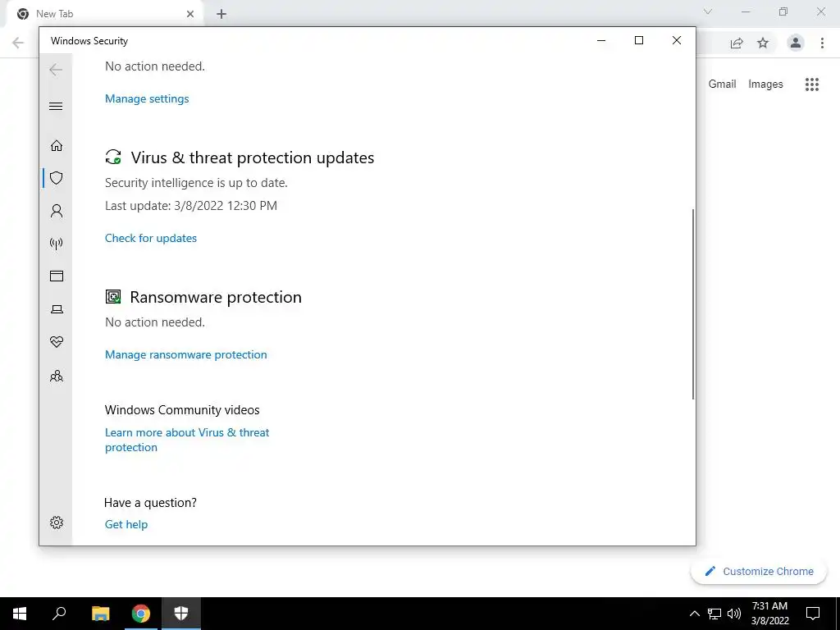This screenshot has height=630, width=840.
Task: Open File Explorer from taskbar
Action: 100,614
